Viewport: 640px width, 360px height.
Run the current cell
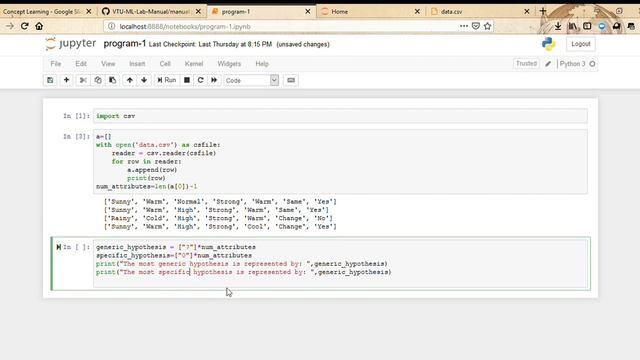point(167,80)
